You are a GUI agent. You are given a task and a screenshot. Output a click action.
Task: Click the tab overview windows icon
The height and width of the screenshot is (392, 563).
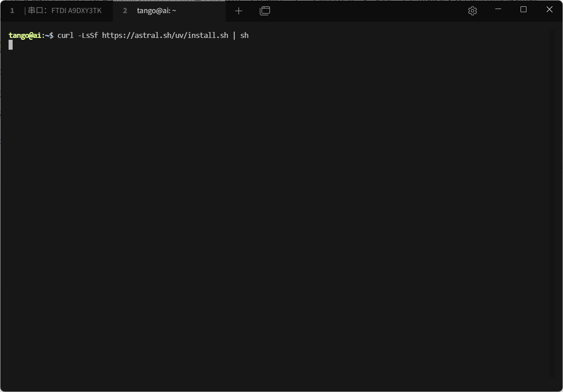coord(265,11)
